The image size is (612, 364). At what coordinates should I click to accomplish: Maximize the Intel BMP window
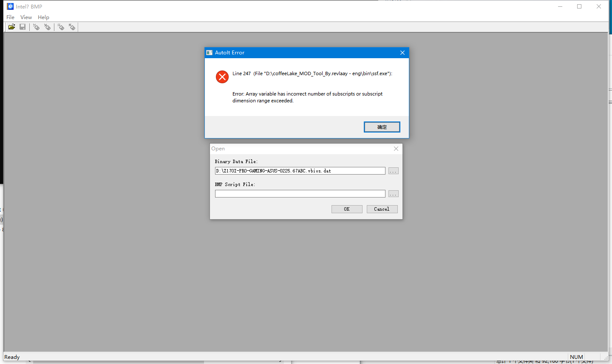click(579, 6)
